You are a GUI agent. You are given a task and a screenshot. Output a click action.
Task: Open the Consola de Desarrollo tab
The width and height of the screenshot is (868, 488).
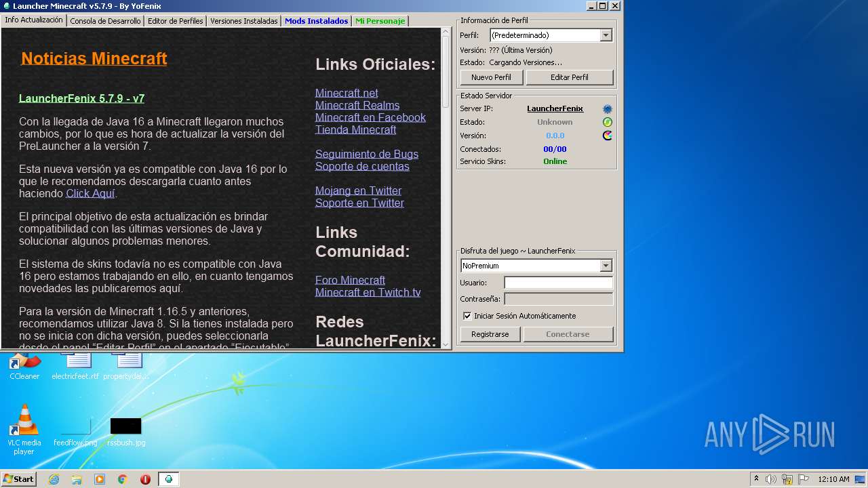pyautogui.click(x=105, y=21)
